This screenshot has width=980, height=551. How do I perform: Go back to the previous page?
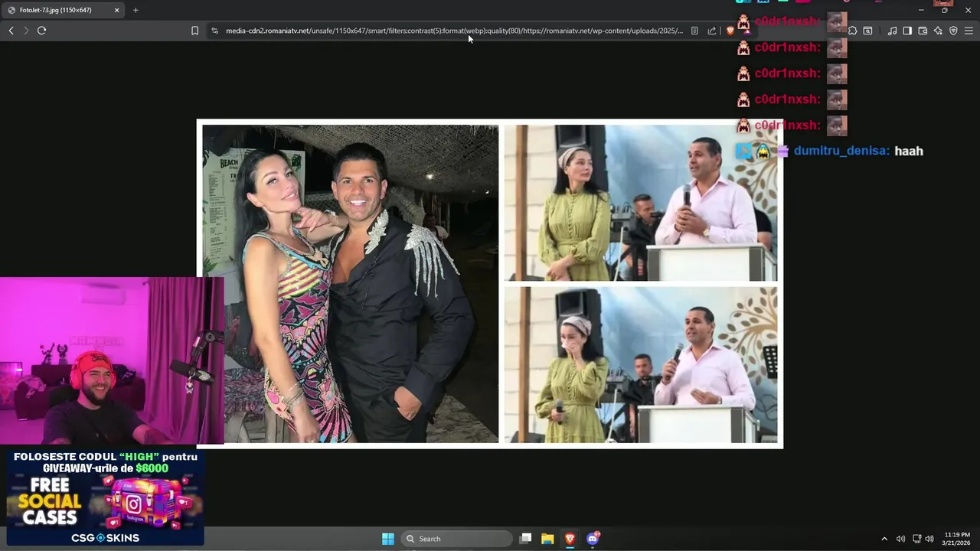pos(11,31)
